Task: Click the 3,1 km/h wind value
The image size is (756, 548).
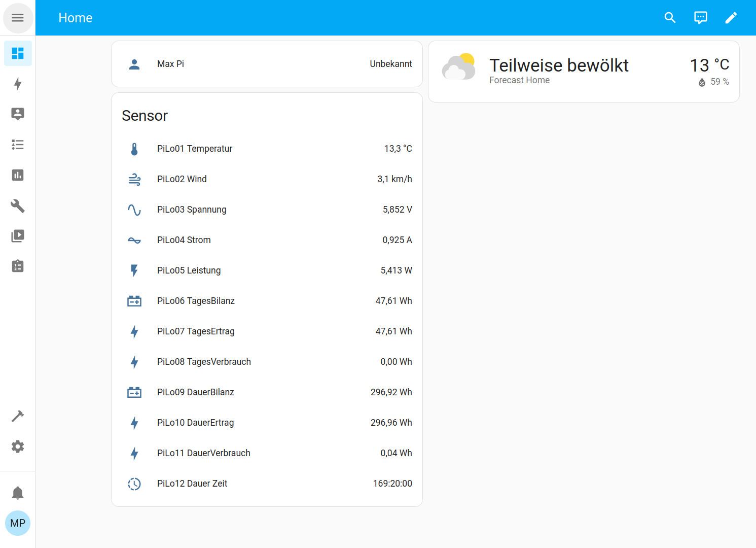Action: [x=394, y=179]
